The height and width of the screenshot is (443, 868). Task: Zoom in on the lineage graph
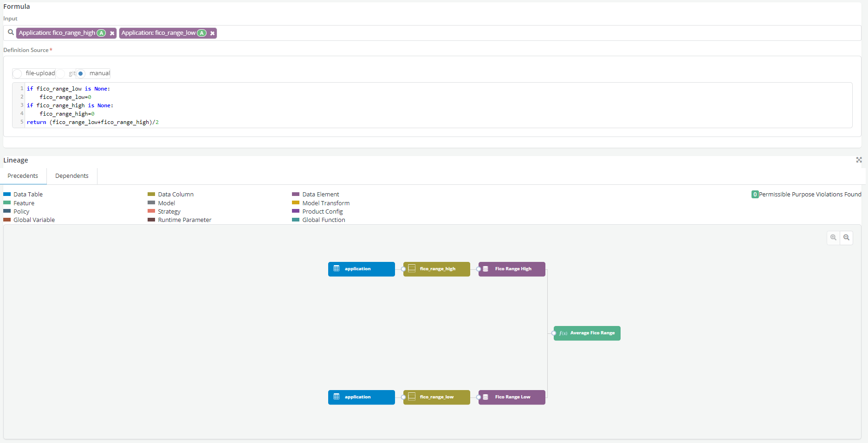pyautogui.click(x=833, y=238)
